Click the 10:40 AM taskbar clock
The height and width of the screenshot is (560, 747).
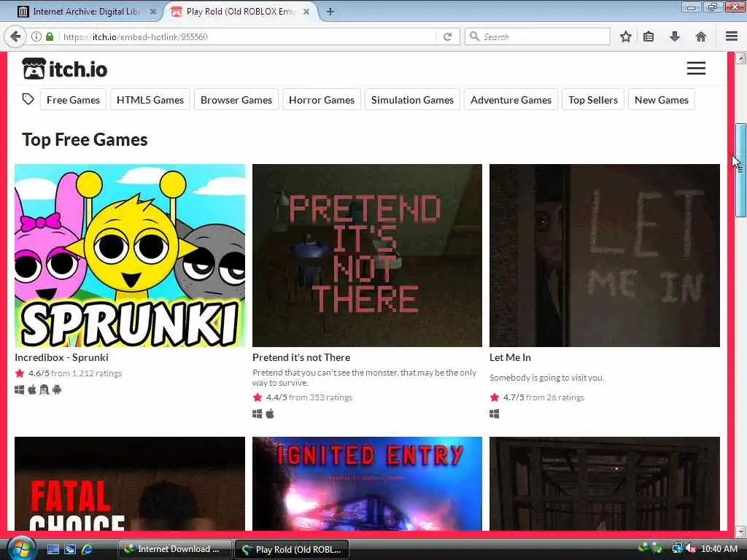(719, 548)
